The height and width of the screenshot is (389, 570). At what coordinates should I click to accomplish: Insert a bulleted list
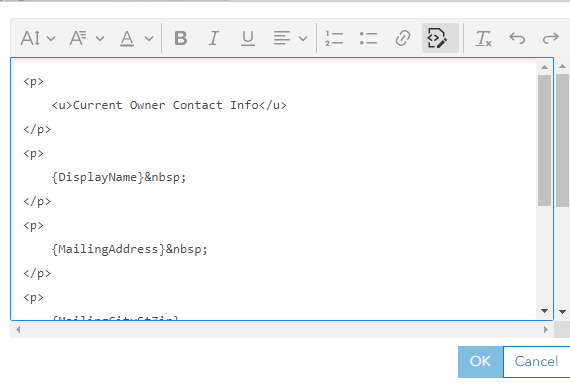(x=368, y=38)
